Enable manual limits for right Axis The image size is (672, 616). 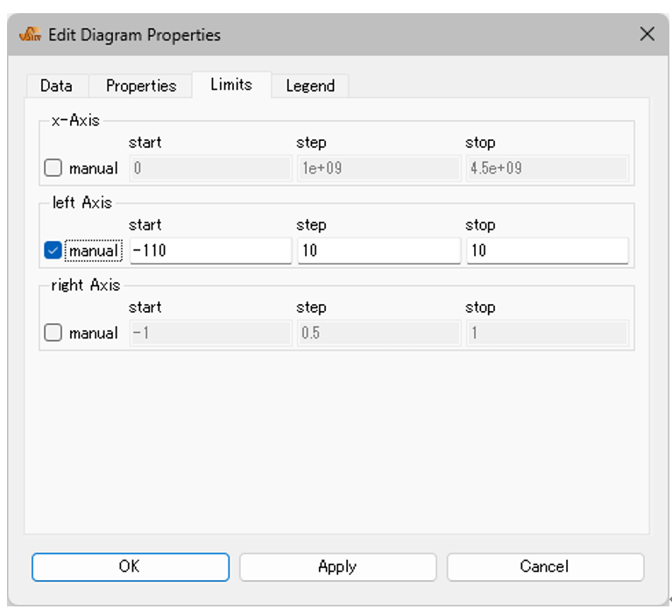click(x=53, y=333)
